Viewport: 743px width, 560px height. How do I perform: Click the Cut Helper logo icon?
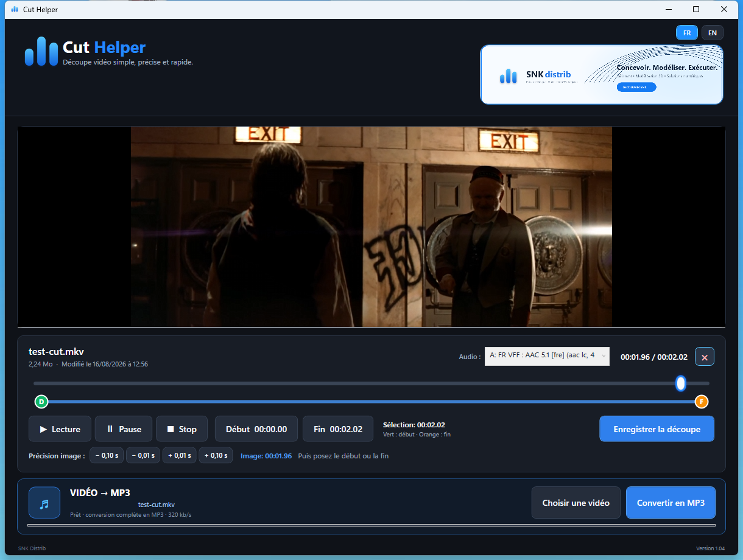[41, 51]
